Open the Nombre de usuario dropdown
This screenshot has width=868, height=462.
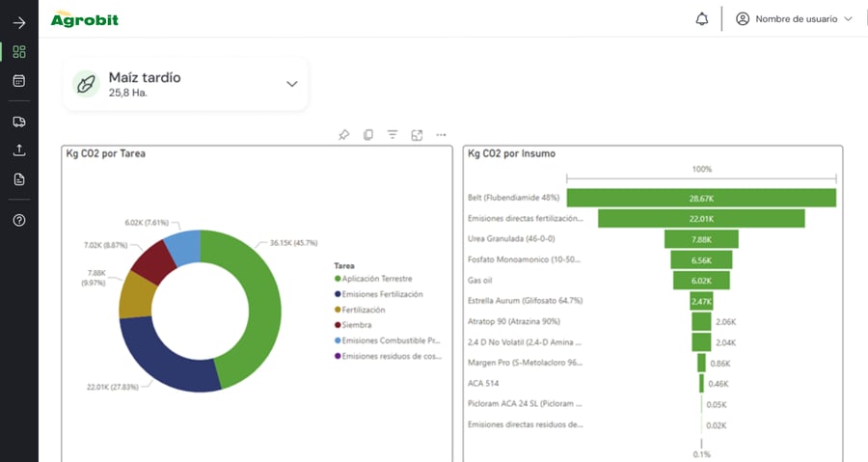coord(795,19)
